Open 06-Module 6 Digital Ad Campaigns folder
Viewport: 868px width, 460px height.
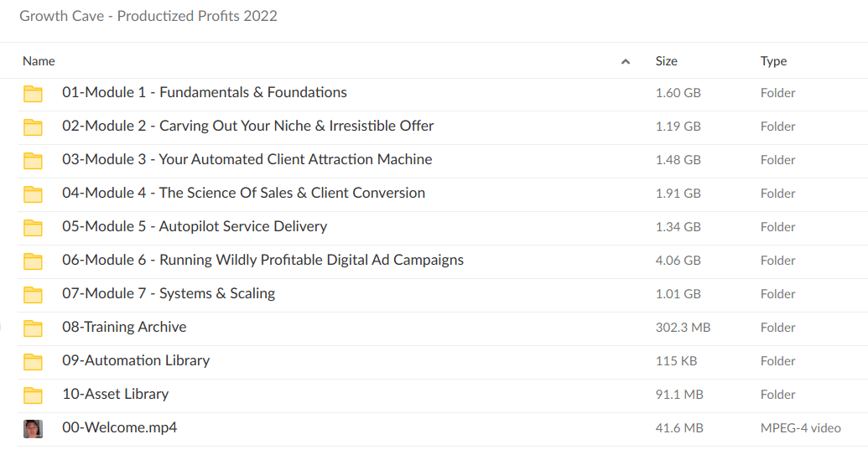tap(262, 260)
